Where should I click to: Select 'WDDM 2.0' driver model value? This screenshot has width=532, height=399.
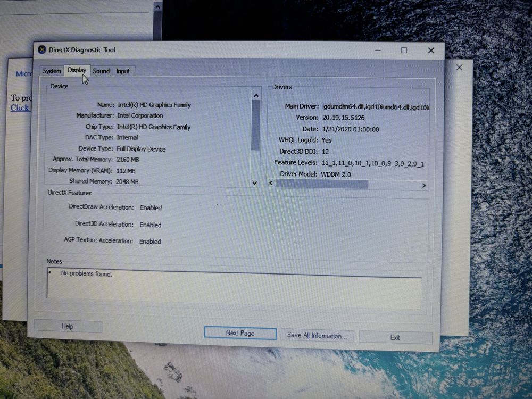(x=336, y=174)
